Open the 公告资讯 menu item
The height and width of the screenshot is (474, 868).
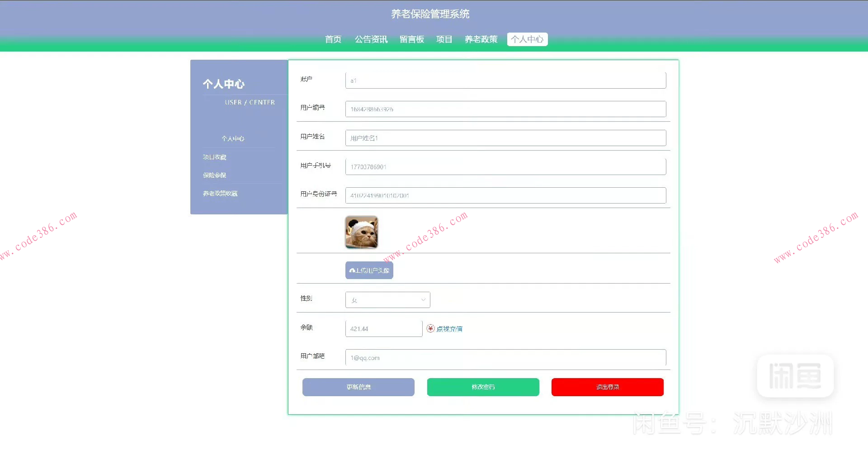pyautogui.click(x=371, y=39)
